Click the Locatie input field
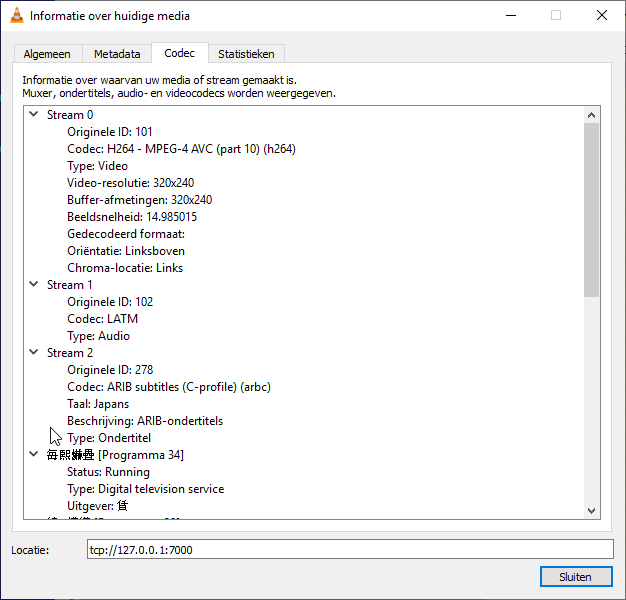This screenshot has width=626, height=600. click(x=348, y=549)
